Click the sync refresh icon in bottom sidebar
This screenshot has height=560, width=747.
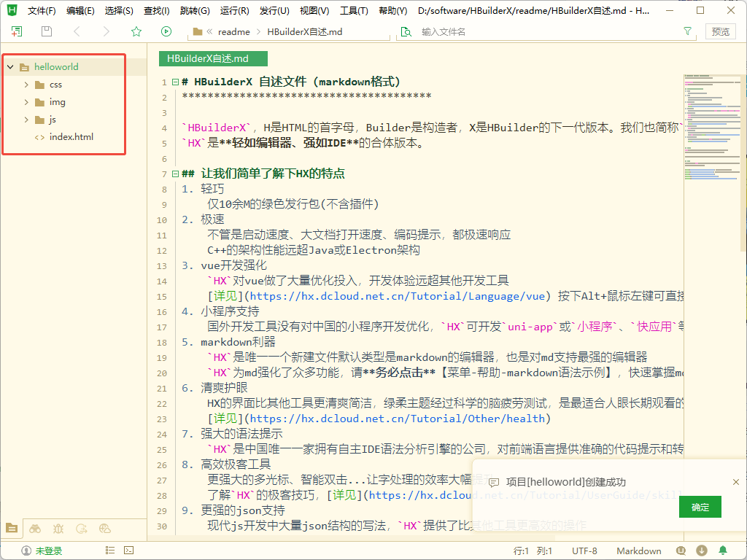82,528
